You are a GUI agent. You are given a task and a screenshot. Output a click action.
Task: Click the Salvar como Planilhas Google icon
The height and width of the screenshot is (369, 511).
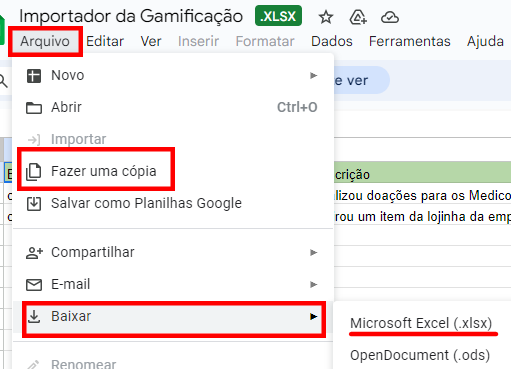[x=34, y=204]
